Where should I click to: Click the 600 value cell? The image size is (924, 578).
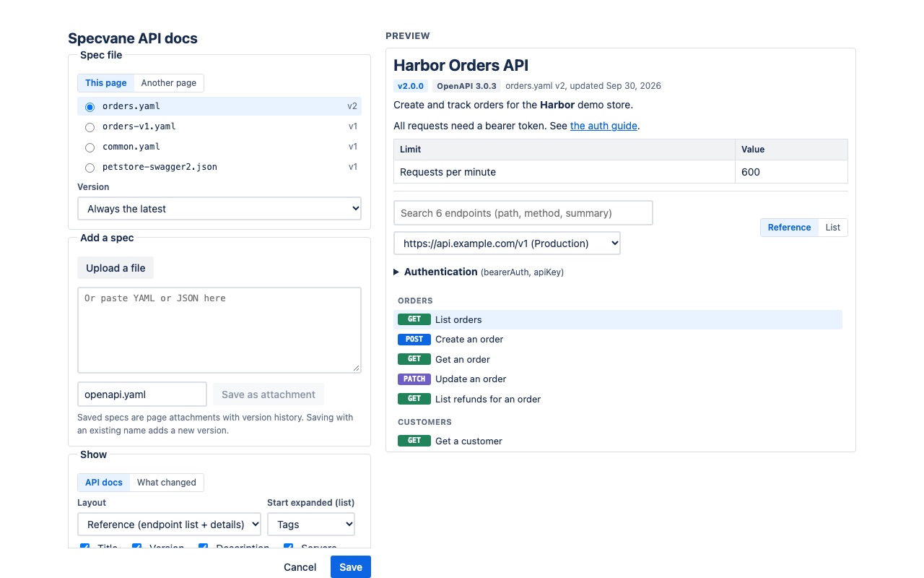[791, 172]
